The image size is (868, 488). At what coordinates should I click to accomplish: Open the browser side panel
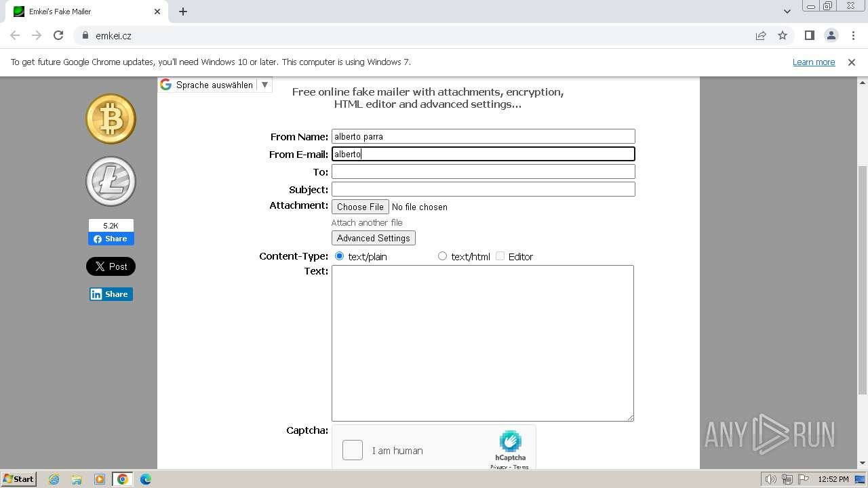coord(809,35)
